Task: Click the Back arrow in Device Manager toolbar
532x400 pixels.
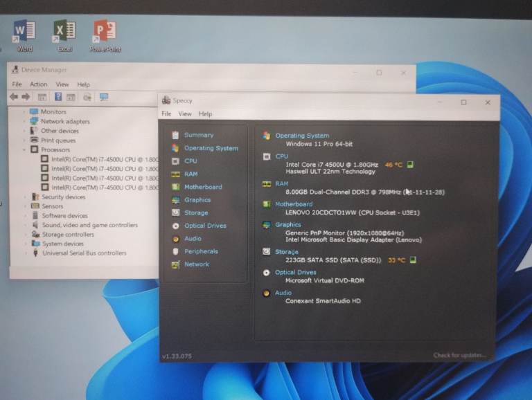Action: point(14,97)
